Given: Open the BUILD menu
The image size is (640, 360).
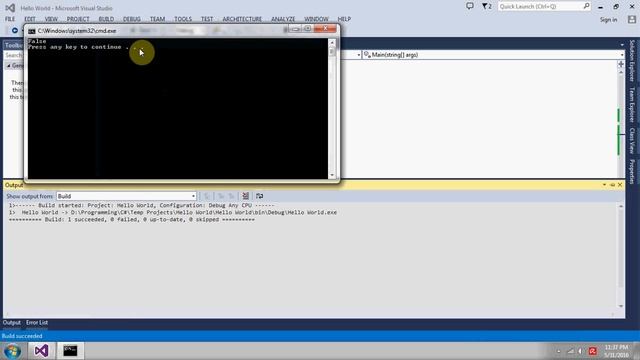Looking at the screenshot, I should (106, 19).
